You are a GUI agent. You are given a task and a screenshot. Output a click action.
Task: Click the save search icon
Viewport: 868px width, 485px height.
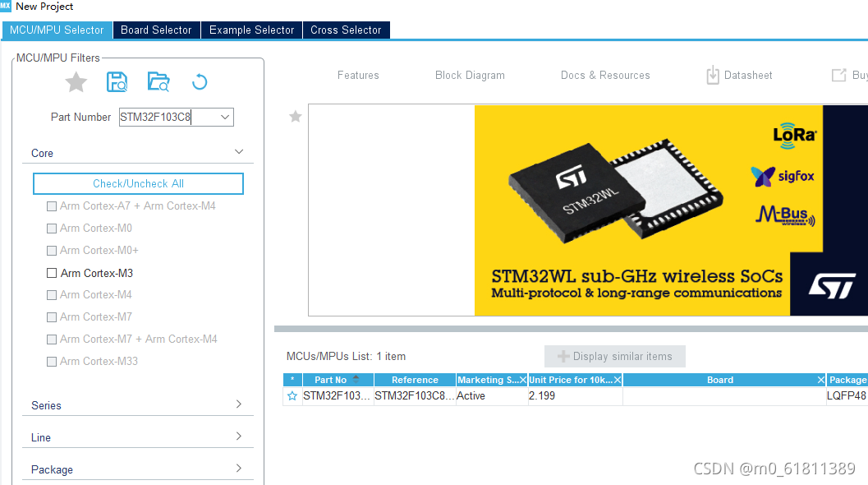[117, 82]
